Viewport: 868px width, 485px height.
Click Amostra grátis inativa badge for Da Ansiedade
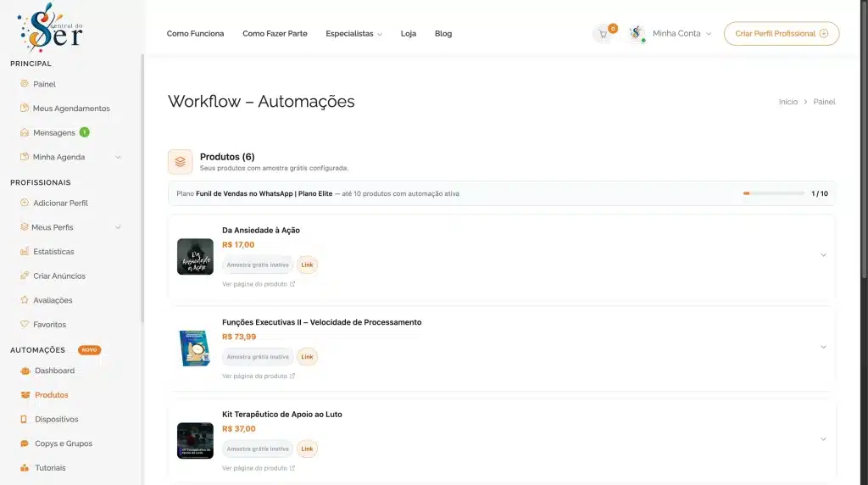click(258, 265)
